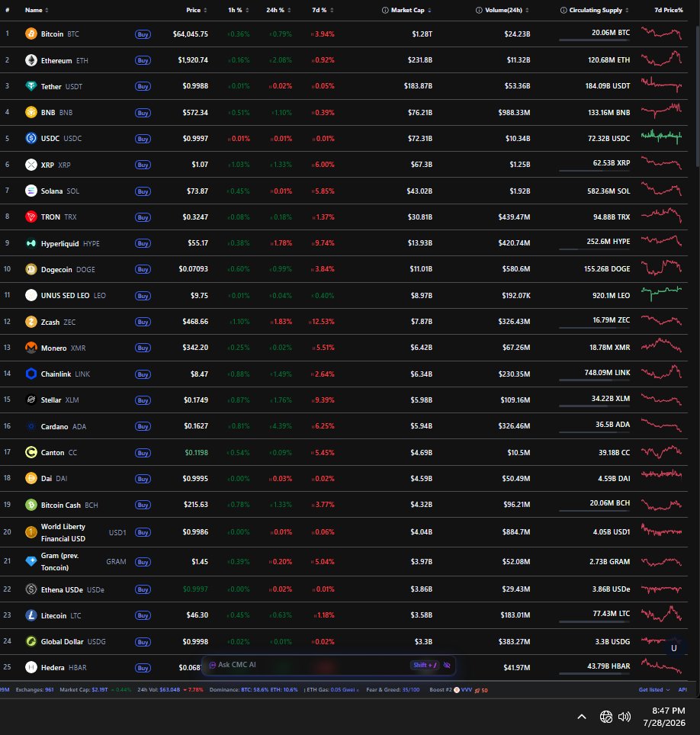Open the API link in the footer bar

point(682,689)
